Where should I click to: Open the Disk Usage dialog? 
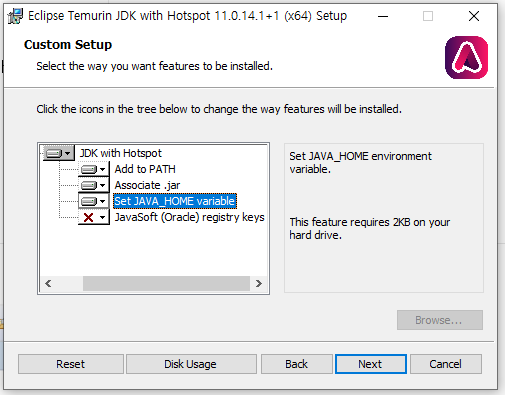coord(191,364)
